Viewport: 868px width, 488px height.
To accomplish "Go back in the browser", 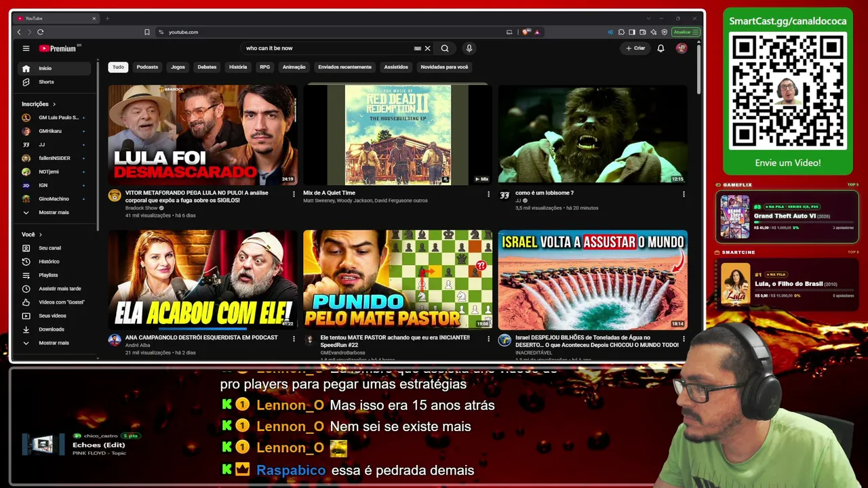I will [x=19, y=32].
